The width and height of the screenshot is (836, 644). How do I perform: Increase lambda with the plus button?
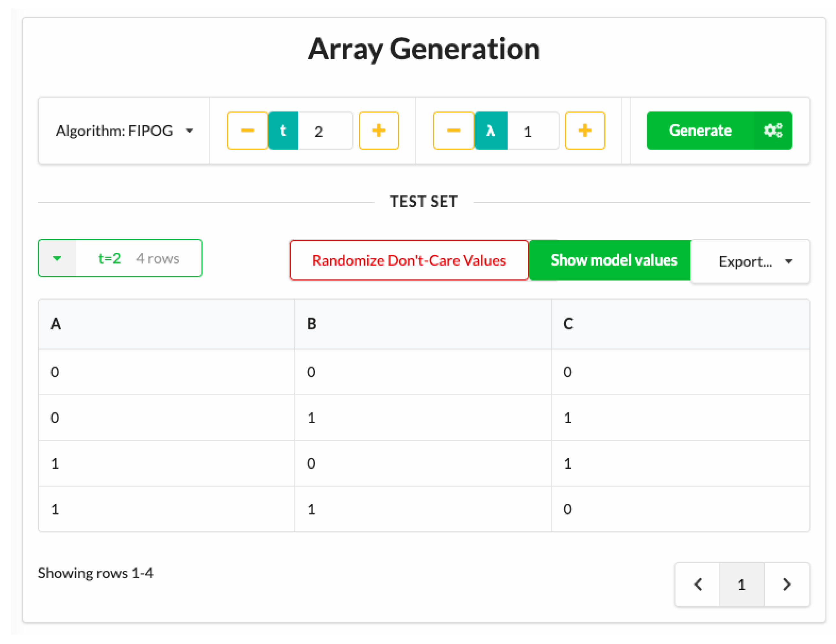coord(584,130)
